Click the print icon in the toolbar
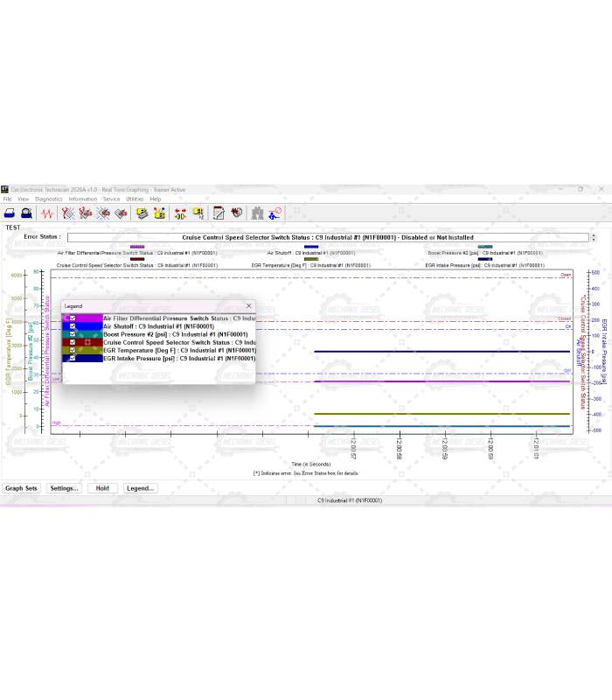The height and width of the screenshot is (700, 612). pyautogui.click(x=9, y=213)
